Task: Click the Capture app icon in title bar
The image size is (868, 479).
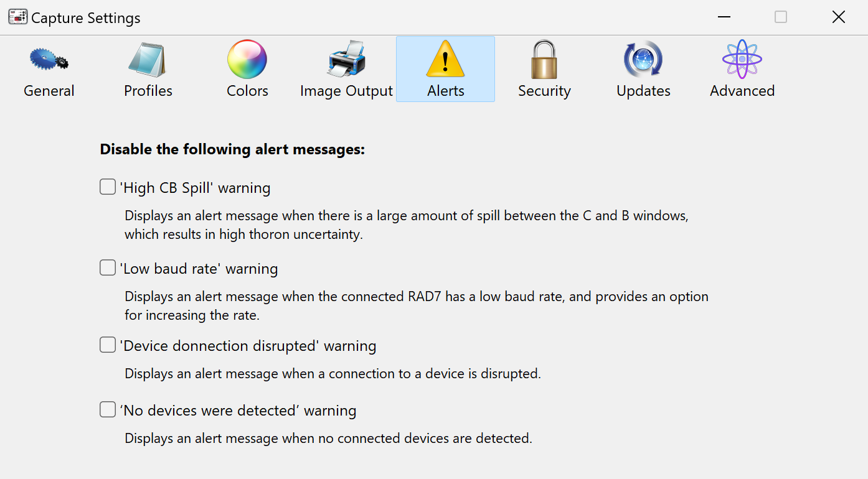Action: tap(17, 17)
